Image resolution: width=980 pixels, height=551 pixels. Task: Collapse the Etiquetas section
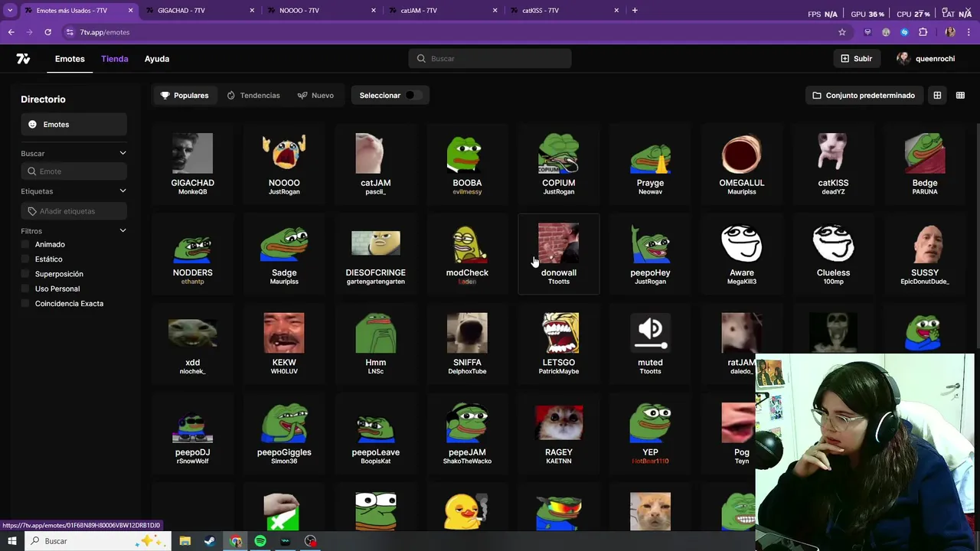click(122, 191)
